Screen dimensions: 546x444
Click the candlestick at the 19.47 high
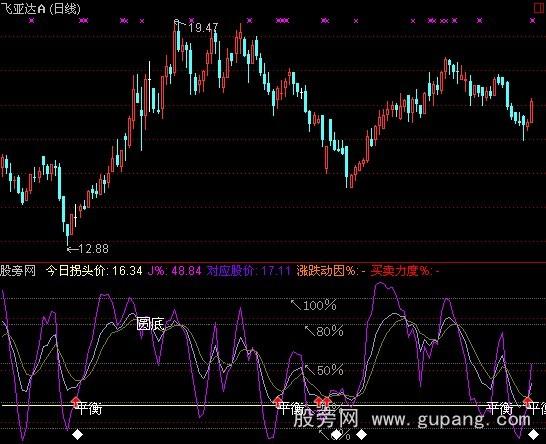click(x=178, y=37)
